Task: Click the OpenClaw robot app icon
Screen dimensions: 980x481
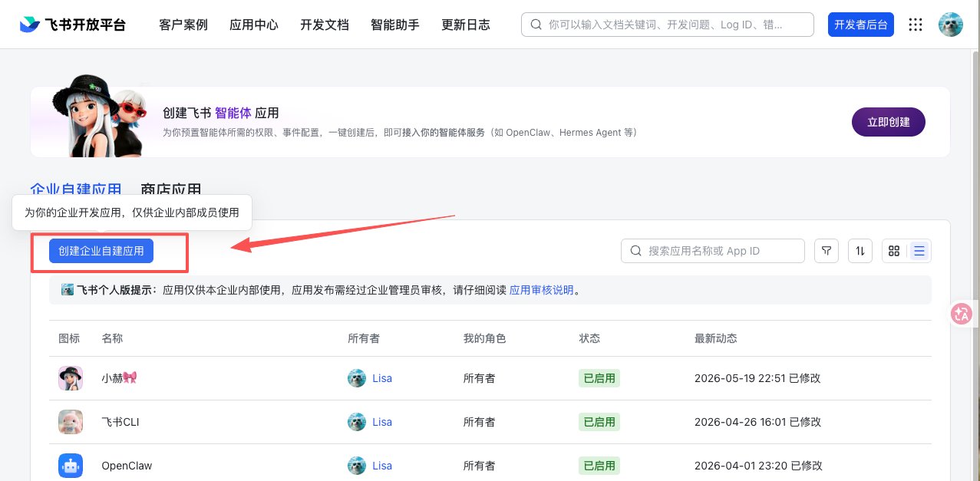Action: [71, 466]
